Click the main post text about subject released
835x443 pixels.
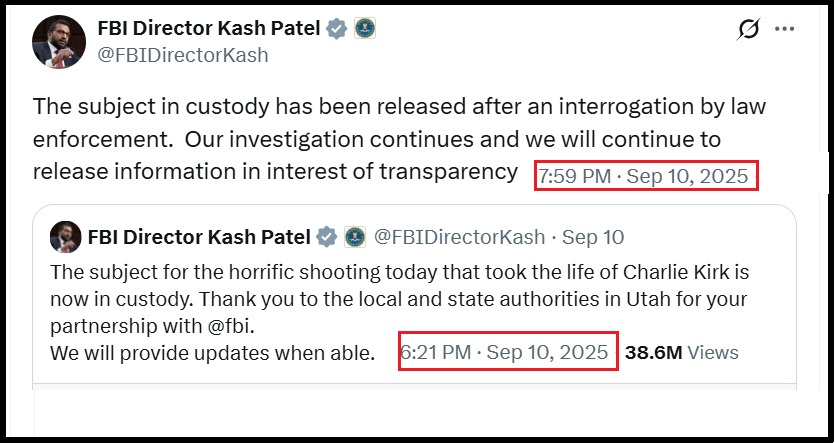[x=399, y=139]
